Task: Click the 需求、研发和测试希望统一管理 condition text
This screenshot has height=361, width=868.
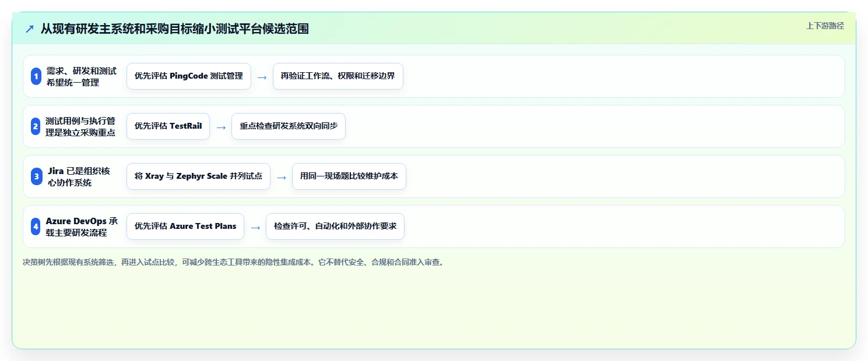Action: [82, 76]
